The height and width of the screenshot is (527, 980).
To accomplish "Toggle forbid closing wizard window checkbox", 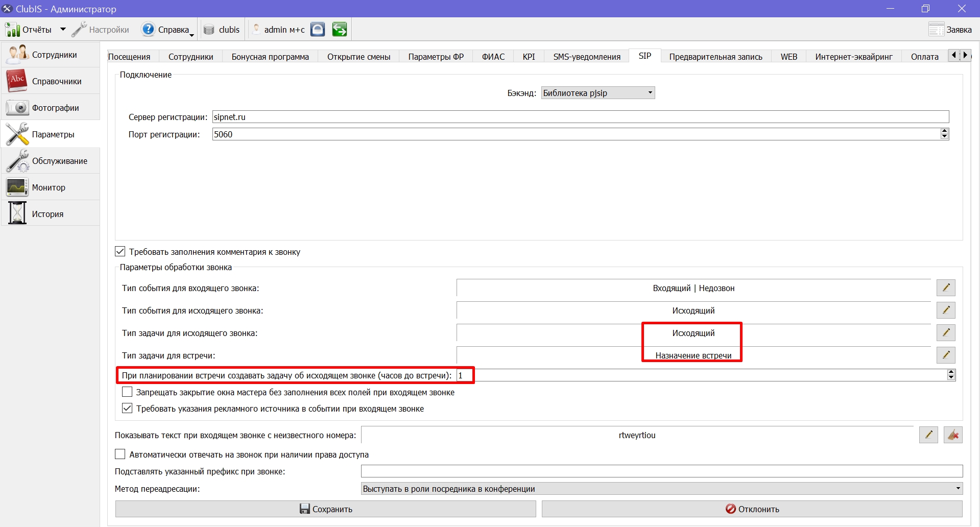I will pyautogui.click(x=127, y=392).
